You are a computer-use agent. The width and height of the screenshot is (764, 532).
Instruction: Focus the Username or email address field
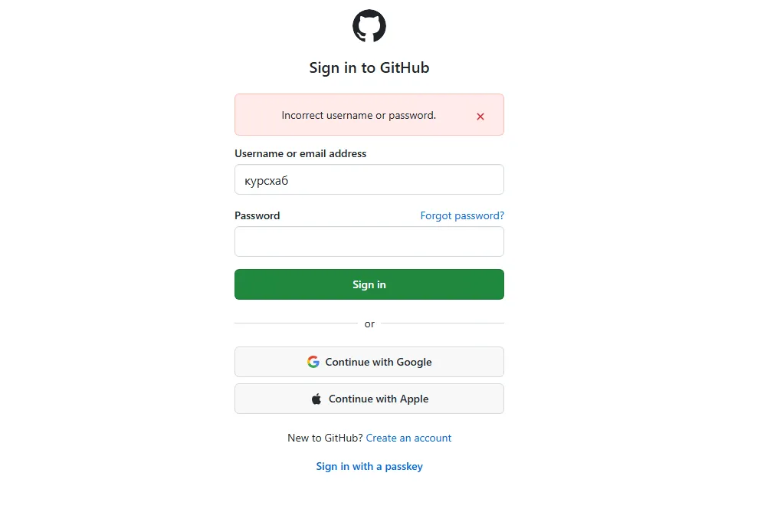click(369, 179)
